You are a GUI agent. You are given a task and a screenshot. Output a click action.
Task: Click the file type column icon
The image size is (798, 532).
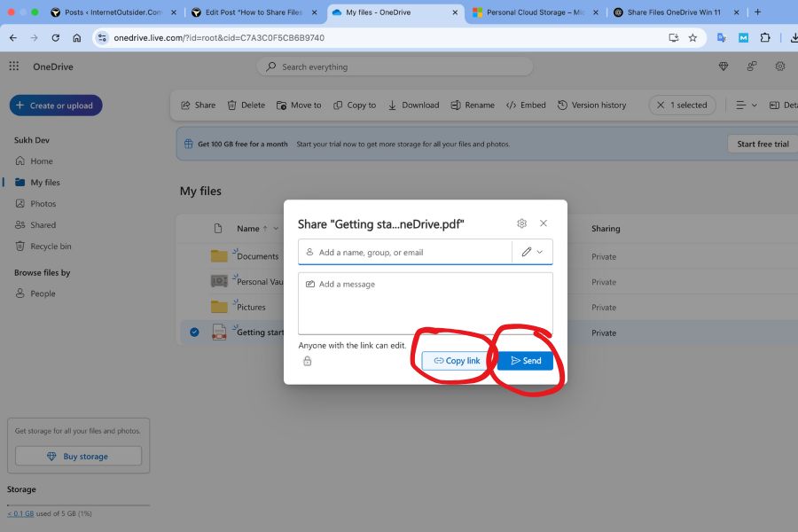point(218,229)
